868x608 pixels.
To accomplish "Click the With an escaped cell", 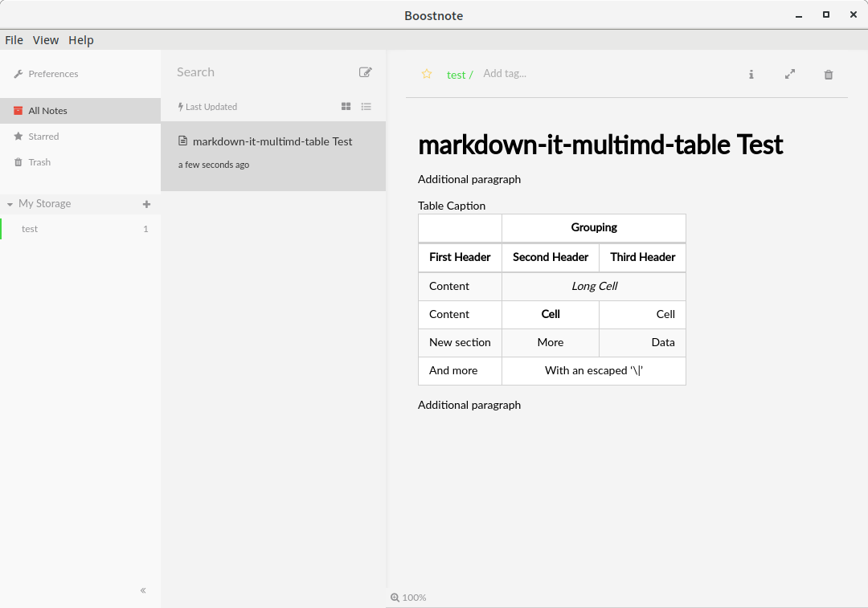I will [x=594, y=371].
